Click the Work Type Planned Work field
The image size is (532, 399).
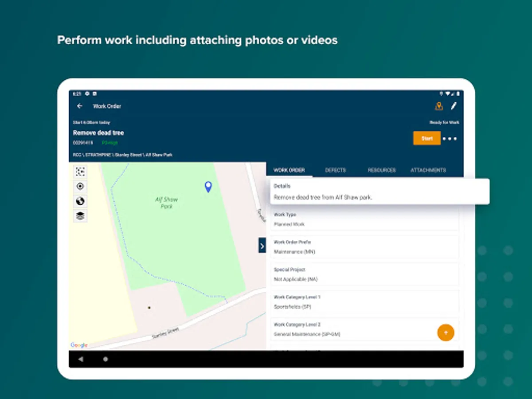coord(364,219)
